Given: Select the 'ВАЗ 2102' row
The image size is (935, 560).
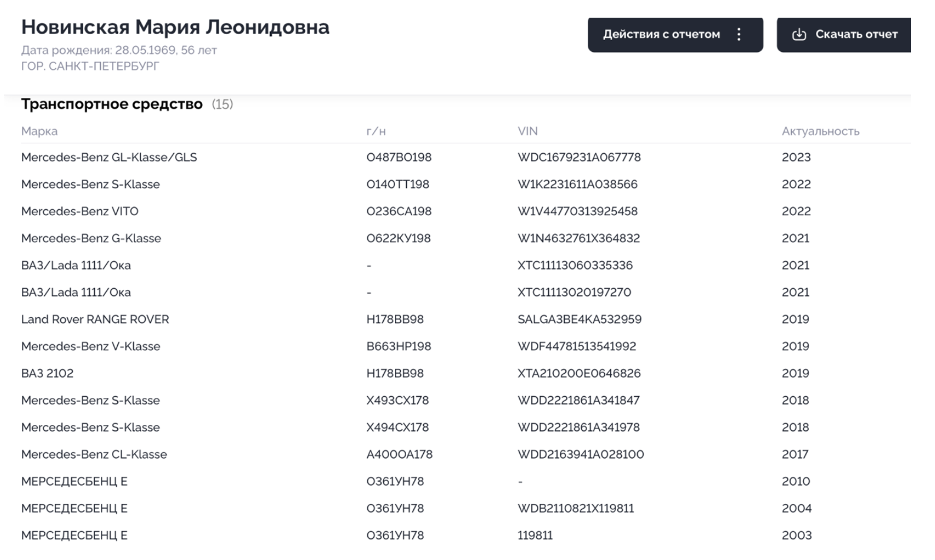Looking at the screenshot, I should [466, 374].
